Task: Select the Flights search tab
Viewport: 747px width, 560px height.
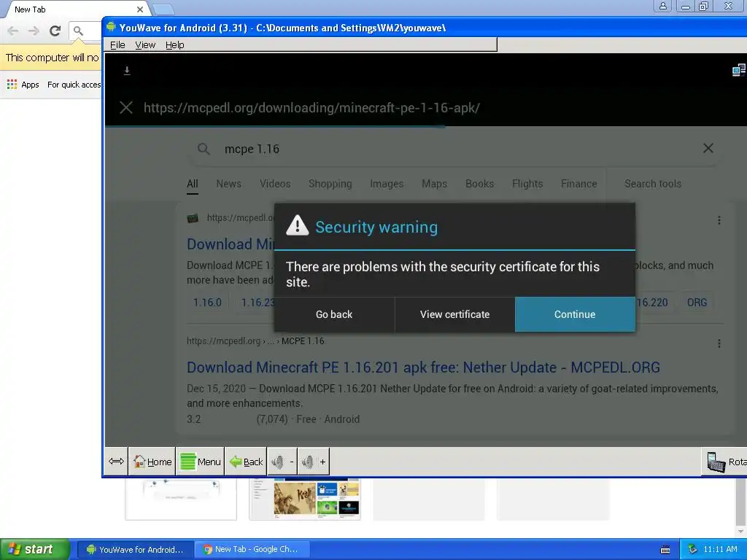Action: pyautogui.click(x=527, y=184)
